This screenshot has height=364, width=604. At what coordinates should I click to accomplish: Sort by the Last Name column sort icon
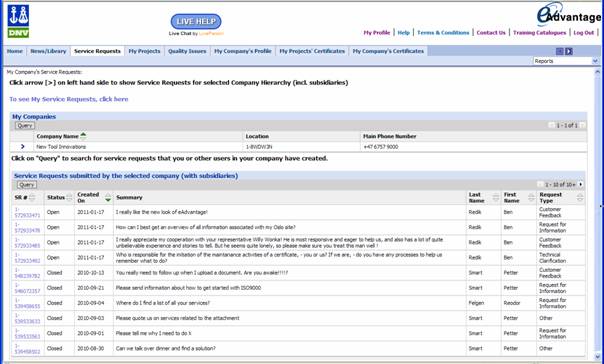pos(496,198)
